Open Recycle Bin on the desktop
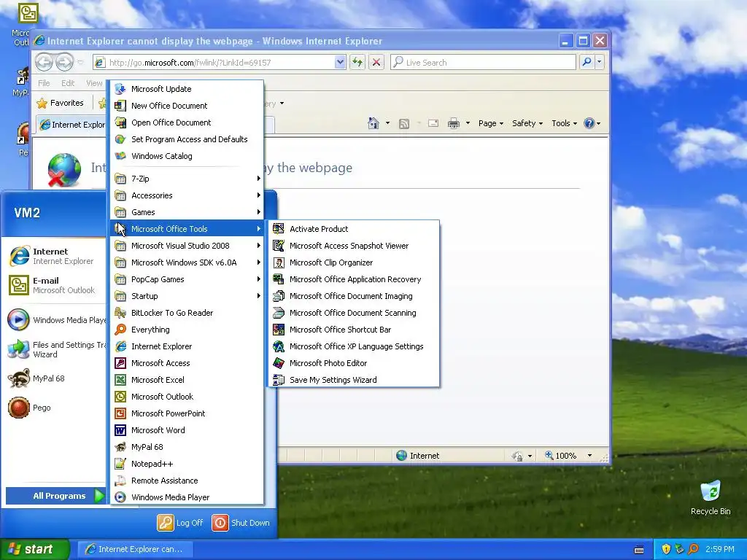This screenshot has width=747, height=560. click(711, 498)
